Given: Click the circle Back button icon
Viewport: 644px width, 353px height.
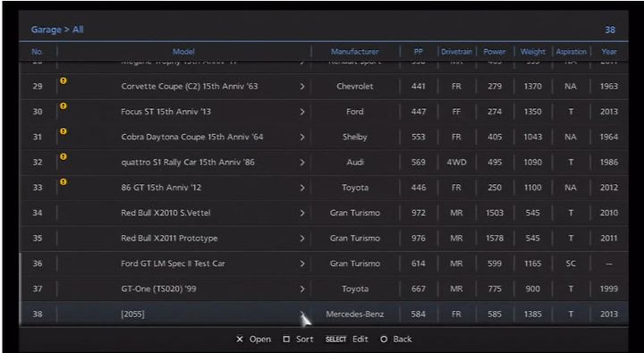Looking at the screenshot, I should [384, 339].
